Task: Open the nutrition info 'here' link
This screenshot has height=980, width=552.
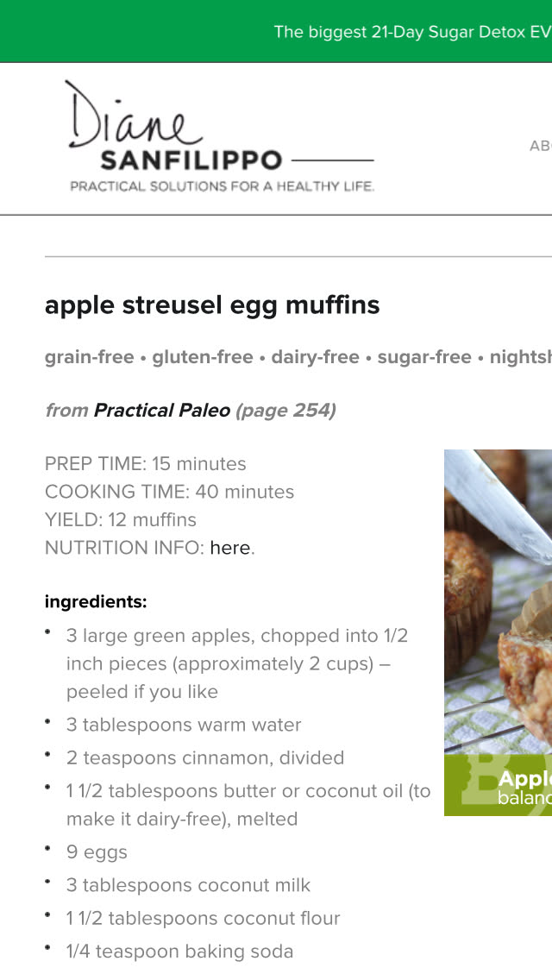Action: (229, 548)
